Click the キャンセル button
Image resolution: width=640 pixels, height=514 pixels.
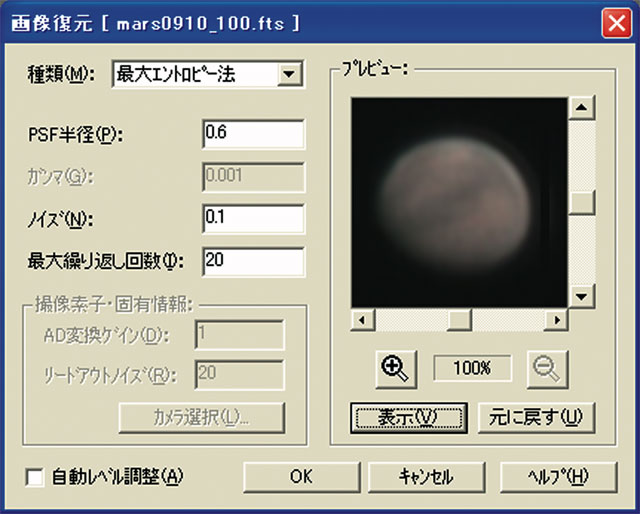(x=427, y=476)
